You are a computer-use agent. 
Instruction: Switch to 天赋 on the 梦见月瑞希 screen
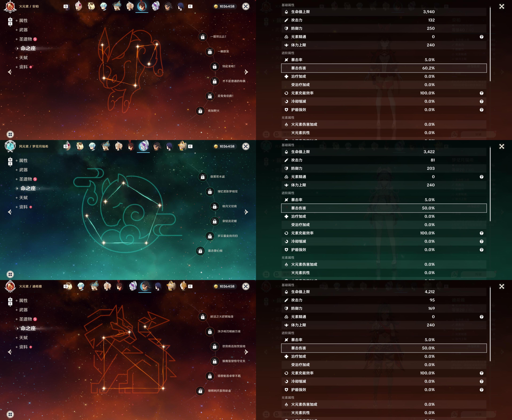click(23, 198)
